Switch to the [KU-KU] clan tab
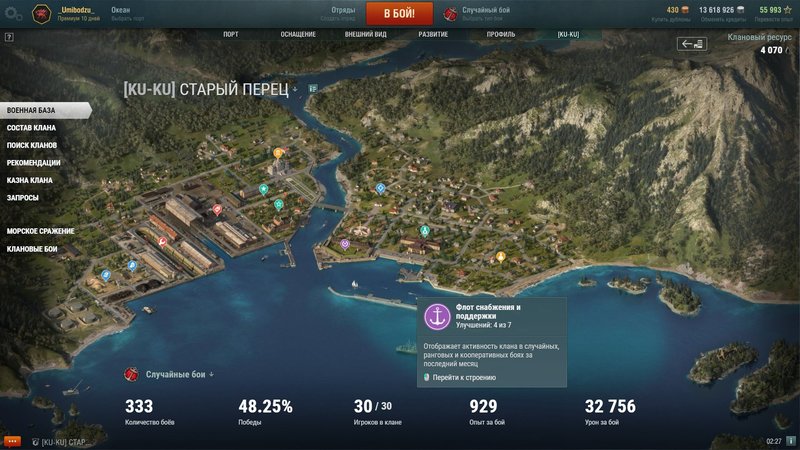Screen dimensions: 800x450 (x=568, y=35)
